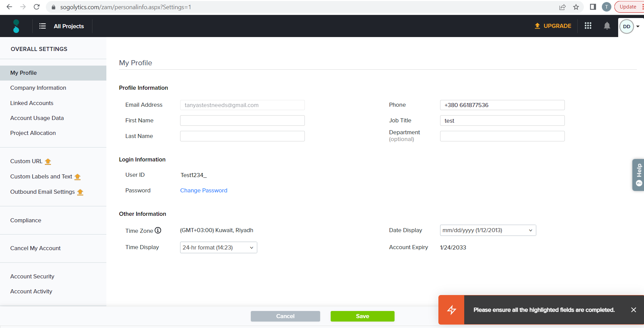Viewport: 644px width, 328px height.
Task: Open the apps grid icon
Action: pos(588,26)
